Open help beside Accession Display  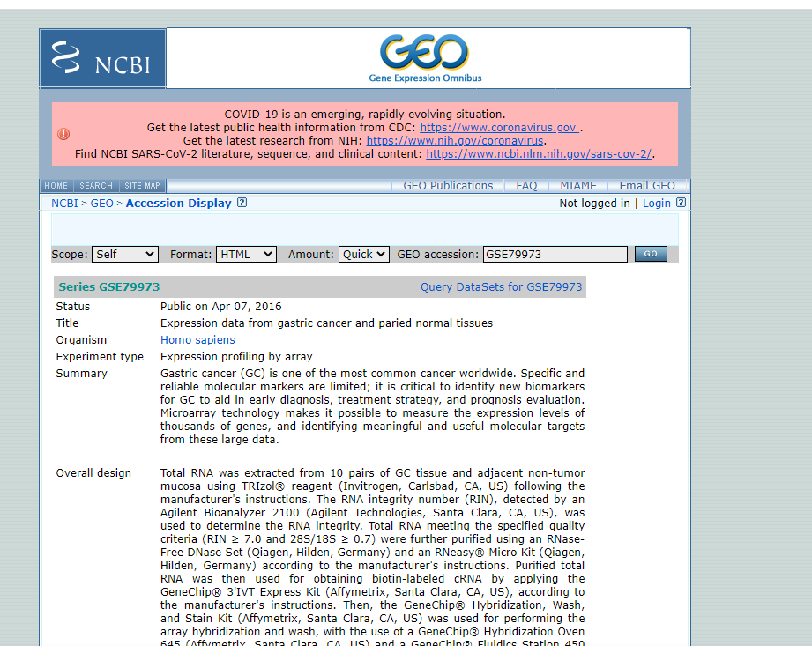242,203
